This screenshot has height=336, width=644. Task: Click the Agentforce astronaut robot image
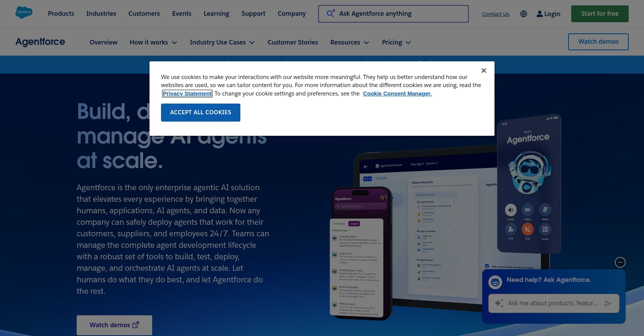click(x=529, y=172)
